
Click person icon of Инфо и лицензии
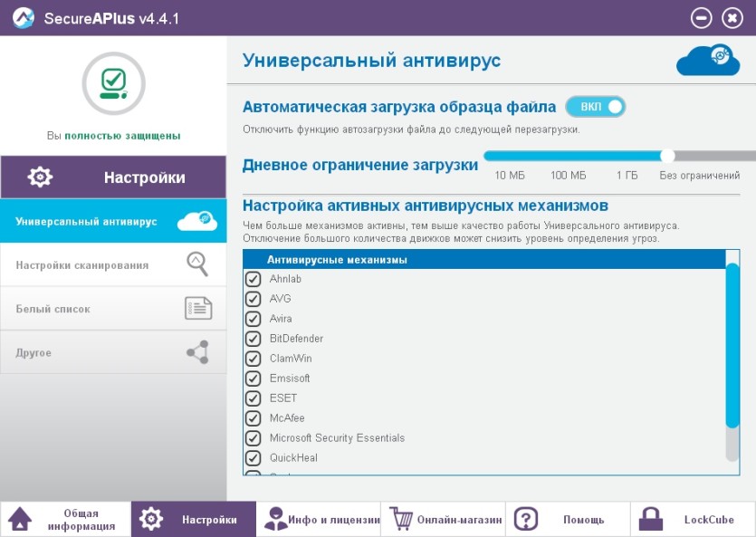(275, 519)
